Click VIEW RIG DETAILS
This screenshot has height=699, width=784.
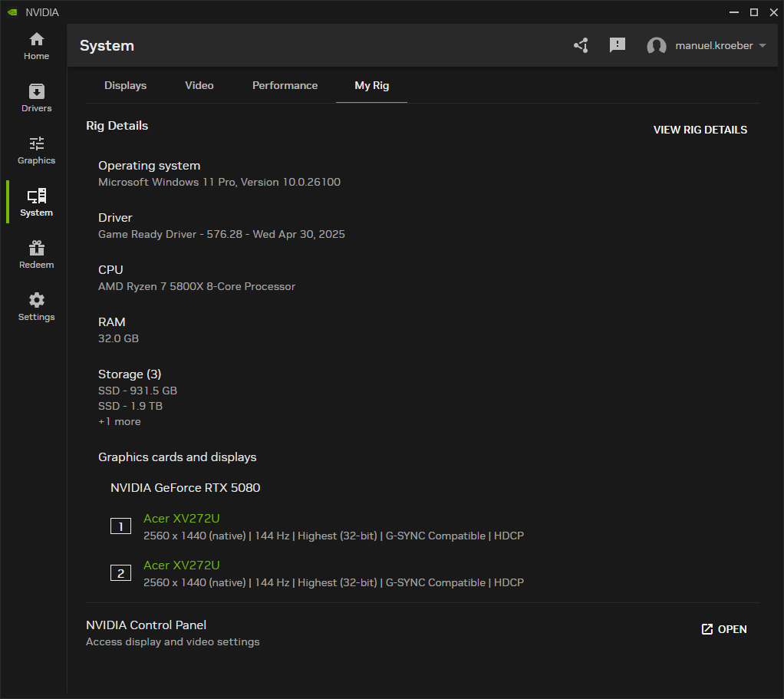700,130
